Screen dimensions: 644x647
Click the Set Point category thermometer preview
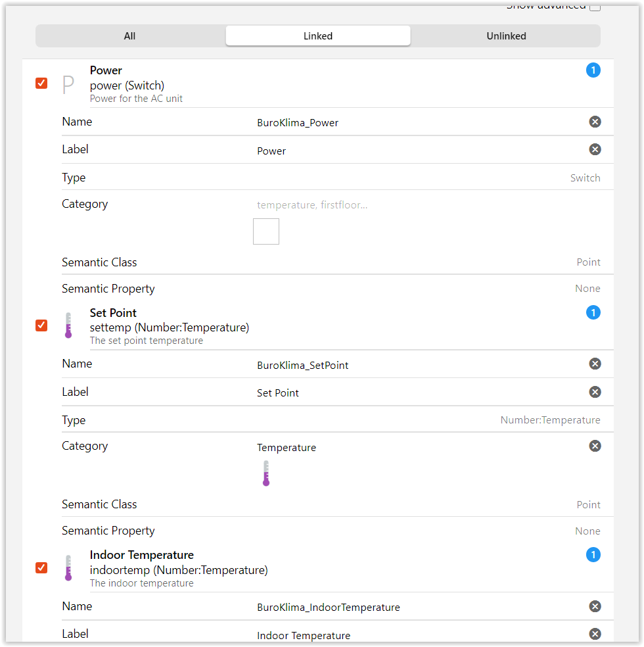(266, 473)
